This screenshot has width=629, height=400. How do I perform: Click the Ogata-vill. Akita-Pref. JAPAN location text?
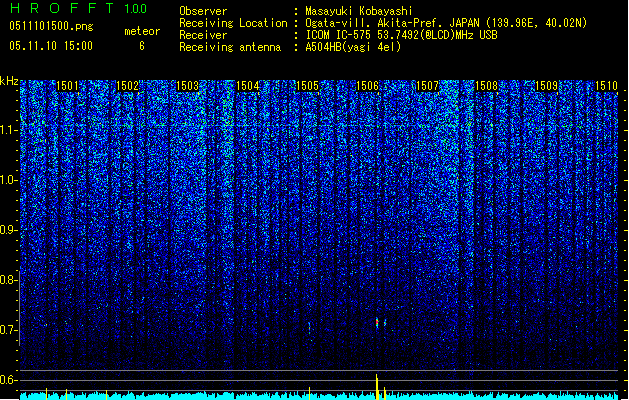446,23
